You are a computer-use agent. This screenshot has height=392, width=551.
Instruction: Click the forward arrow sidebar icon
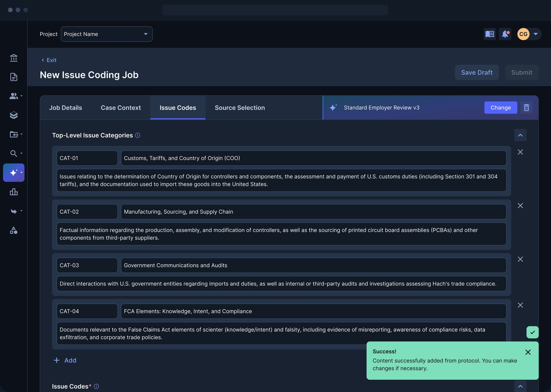tap(14, 211)
